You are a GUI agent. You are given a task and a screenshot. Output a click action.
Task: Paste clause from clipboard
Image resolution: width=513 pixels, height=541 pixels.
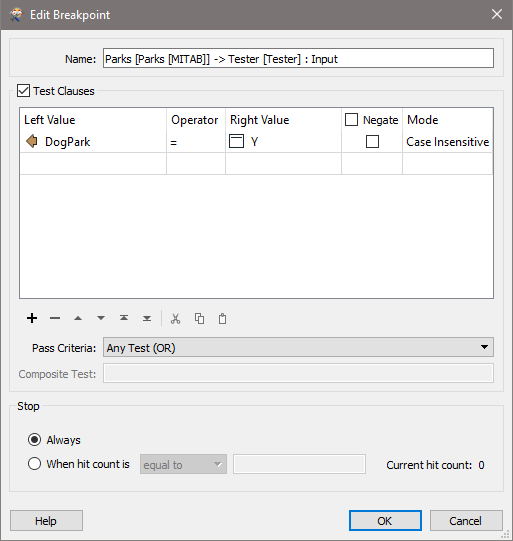[223, 318]
